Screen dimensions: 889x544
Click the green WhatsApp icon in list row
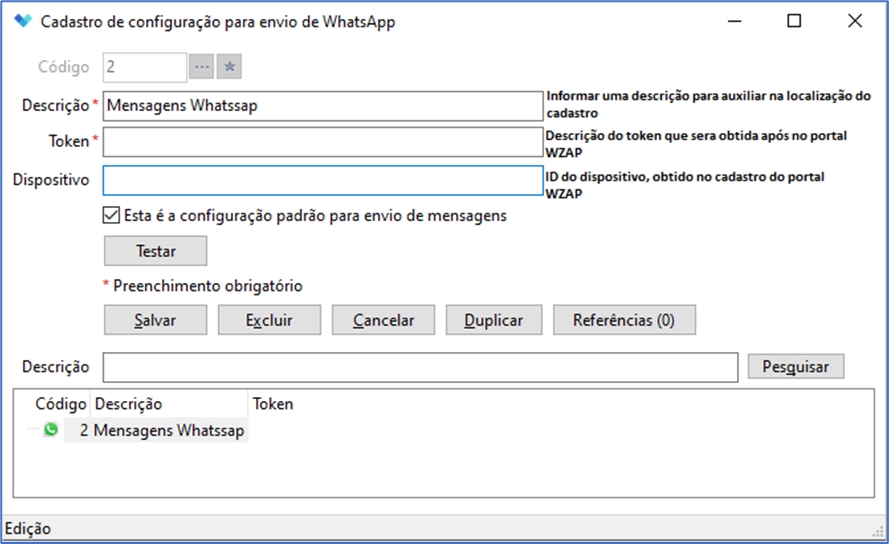[51, 430]
